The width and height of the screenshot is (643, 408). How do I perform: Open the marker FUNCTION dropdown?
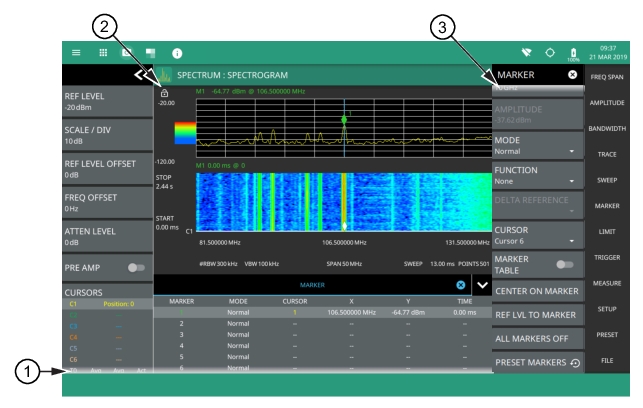coord(533,176)
